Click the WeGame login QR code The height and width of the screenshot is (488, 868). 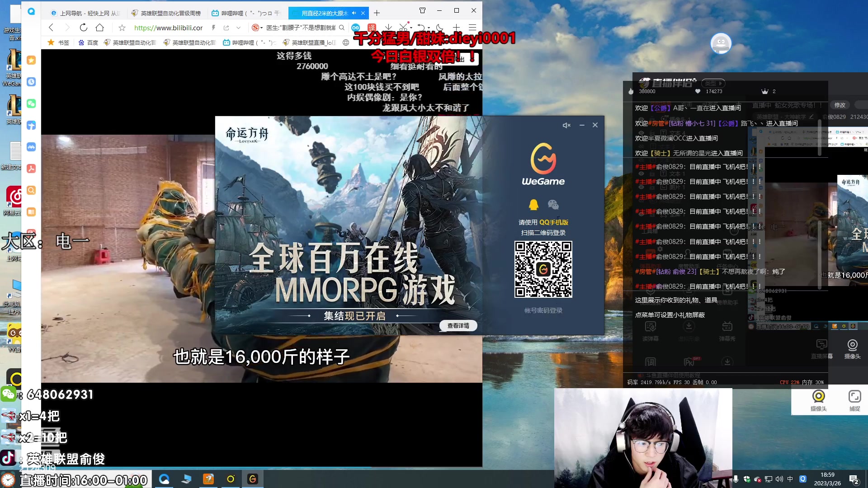click(x=543, y=269)
